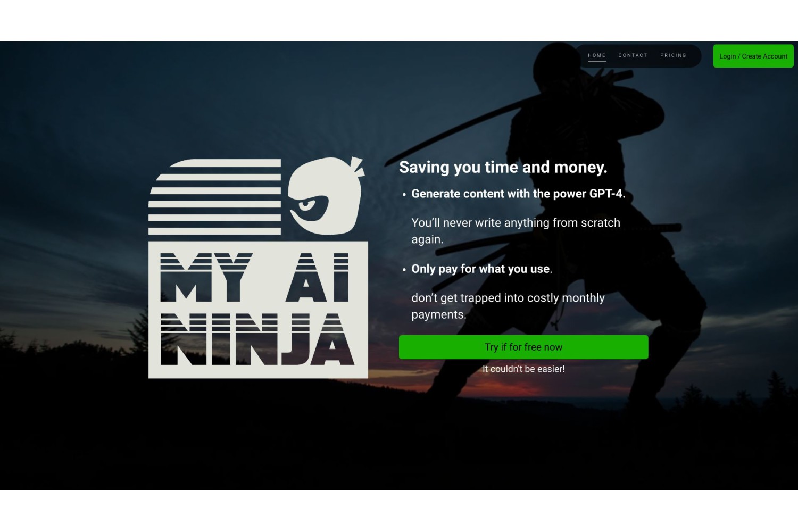Viewport: 798px width, 532px height.
Task: Click the never write from scratch text
Action: tap(516, 231)
